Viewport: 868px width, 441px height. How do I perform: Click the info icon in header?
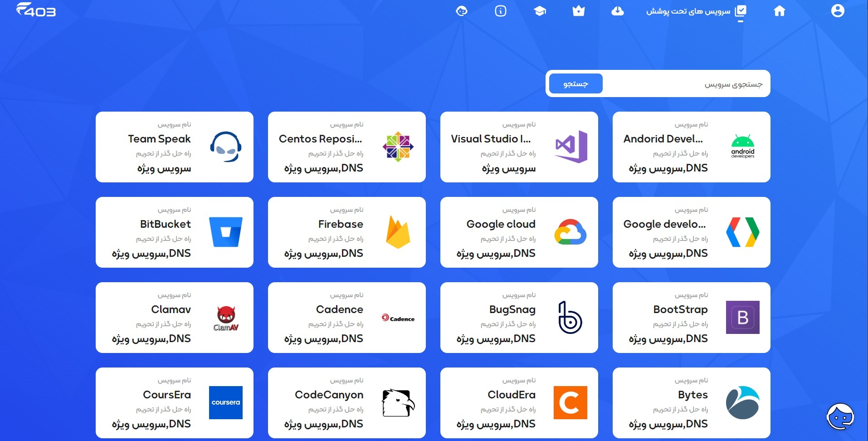(x=501, y=11)
